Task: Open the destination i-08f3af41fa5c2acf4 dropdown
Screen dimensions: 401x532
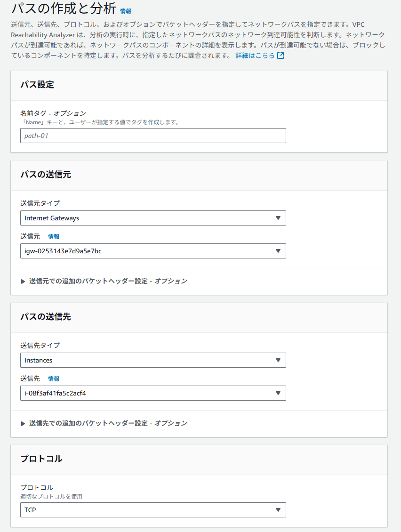Action: [x=153, y=393]
